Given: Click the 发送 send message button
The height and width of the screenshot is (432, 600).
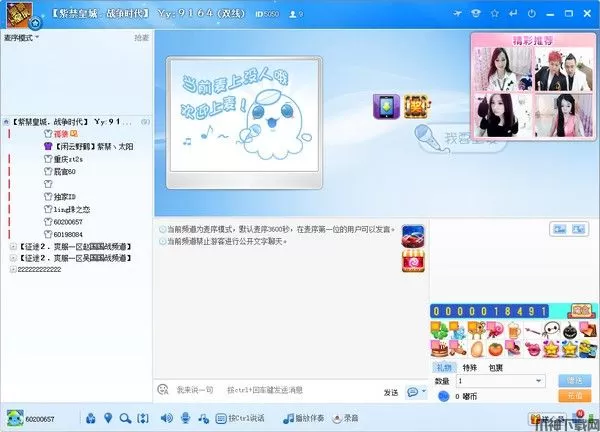Looking at the screenshot, I should pyautogui.click(x=390, y=392).
